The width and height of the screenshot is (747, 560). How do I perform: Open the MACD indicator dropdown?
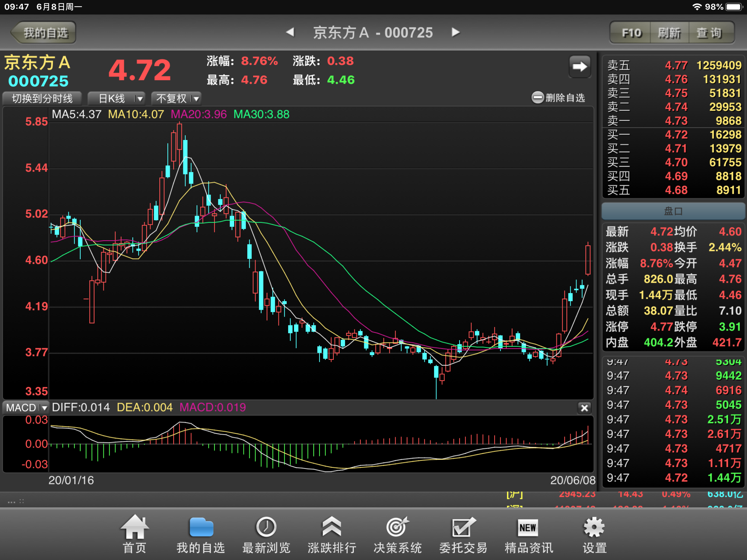tap(26, 408)
